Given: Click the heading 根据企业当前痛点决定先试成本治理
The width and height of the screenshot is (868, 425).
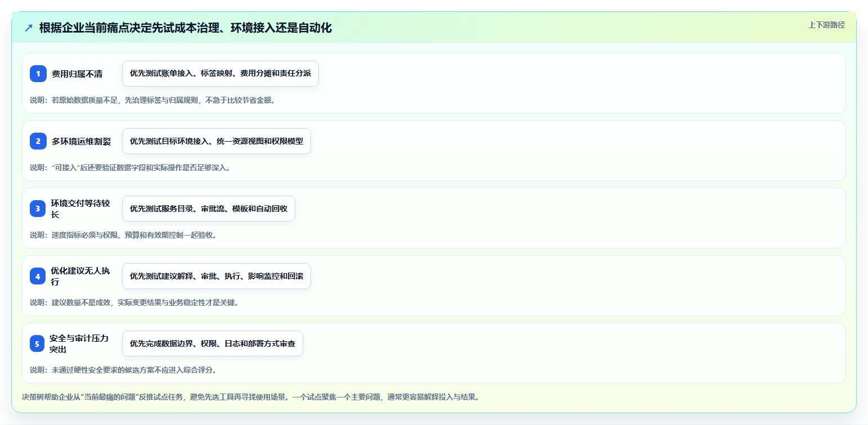Looking at the screenshot, I should (186, 28).
